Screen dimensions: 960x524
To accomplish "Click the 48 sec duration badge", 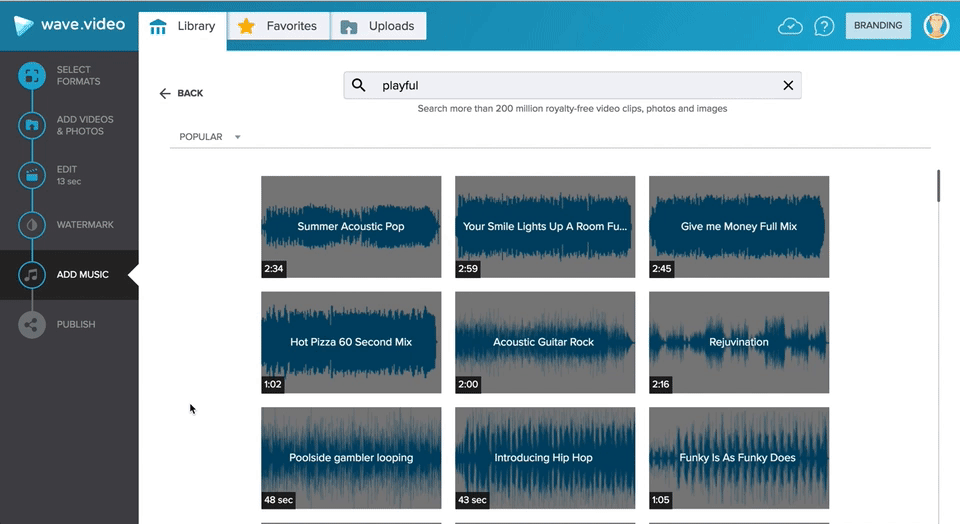I will pyautogui.click(x=279, y=500).
